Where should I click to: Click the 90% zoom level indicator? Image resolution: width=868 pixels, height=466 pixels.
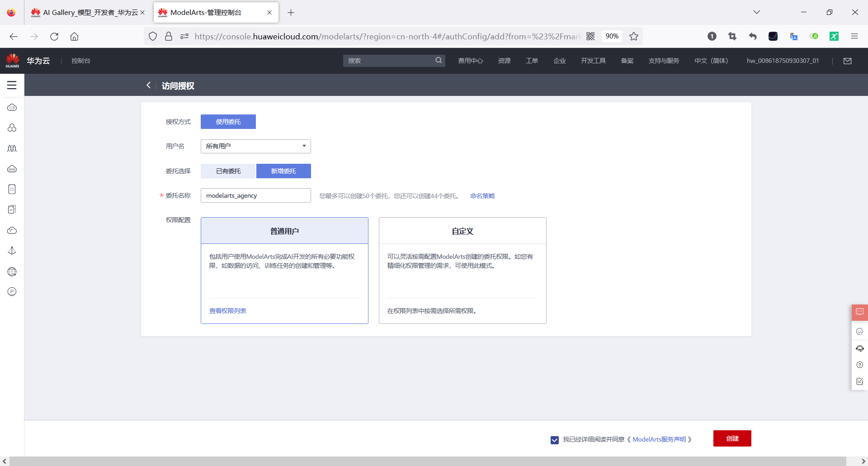[x=612, y=36]
